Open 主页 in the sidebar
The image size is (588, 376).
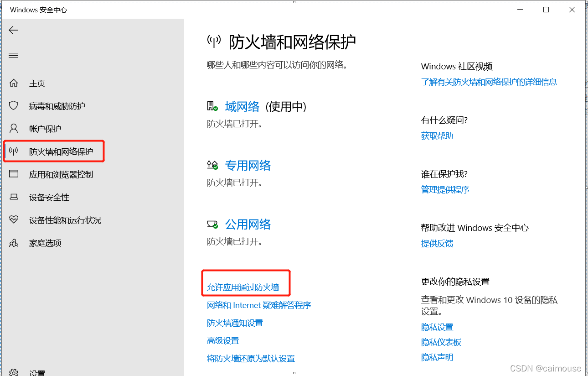(37, 83)
